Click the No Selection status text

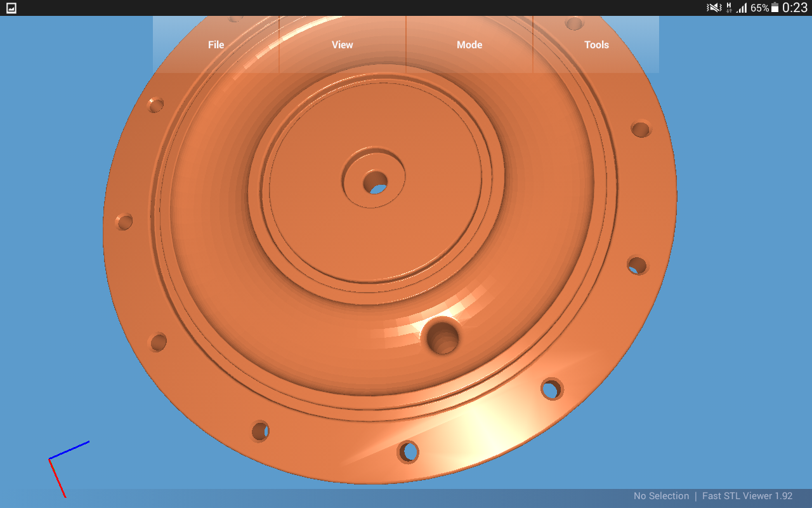(661, 496)
